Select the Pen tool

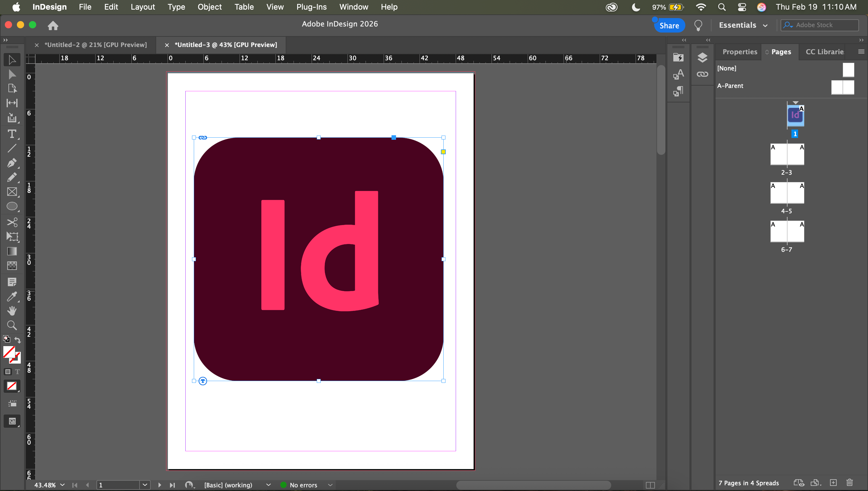coord(12,163)
